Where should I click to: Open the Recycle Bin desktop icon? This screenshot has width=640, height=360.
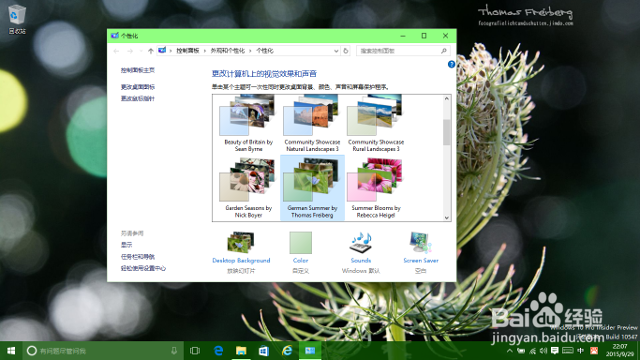pos(17,19)
